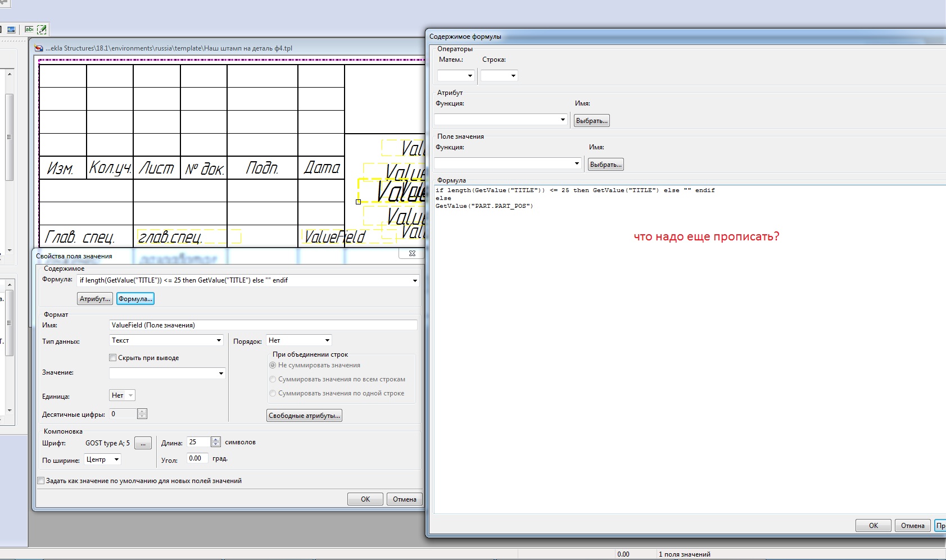Screen dimensions: 946x560
Task: Expand the Тип данных dropdown showing Текст
Action: (166, 340)
